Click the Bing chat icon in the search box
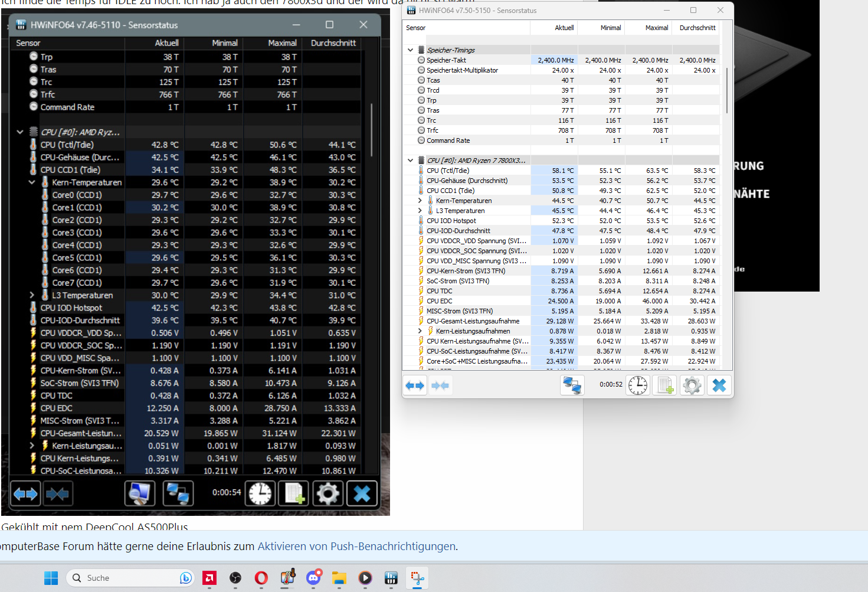868x592 pixels. coord(185,578)
